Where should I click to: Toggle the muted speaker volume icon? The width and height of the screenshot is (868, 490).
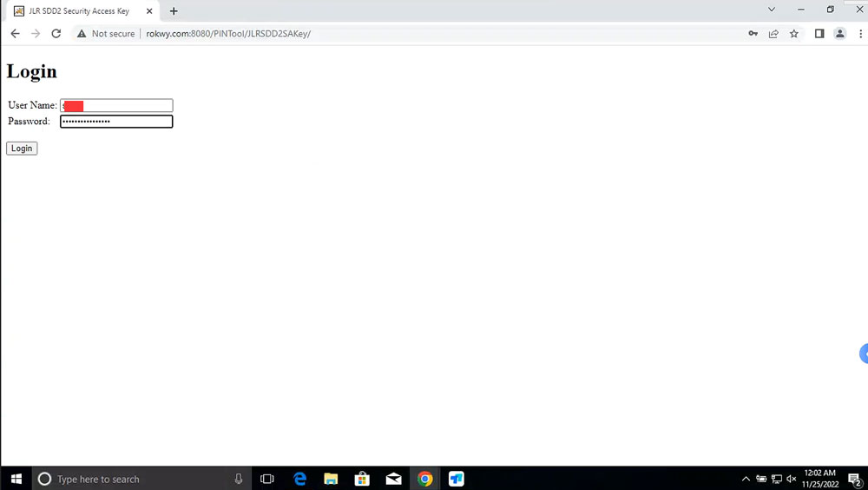tap(791, 479)
